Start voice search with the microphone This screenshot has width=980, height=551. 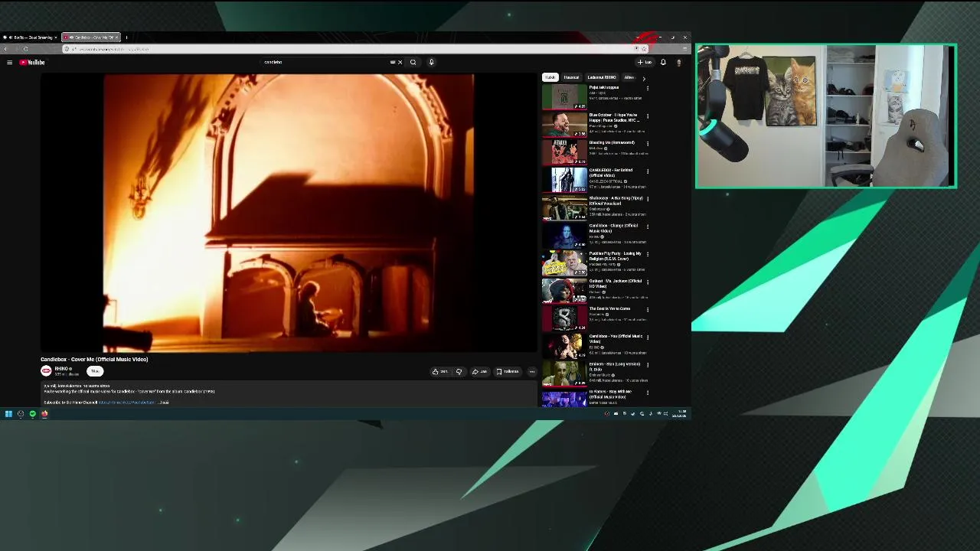[x=431, y=62]
